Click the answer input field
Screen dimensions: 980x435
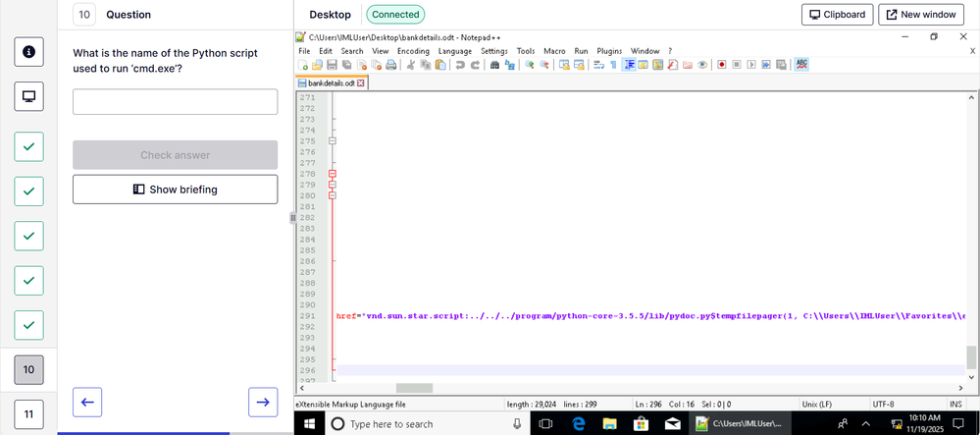point(175,102)
